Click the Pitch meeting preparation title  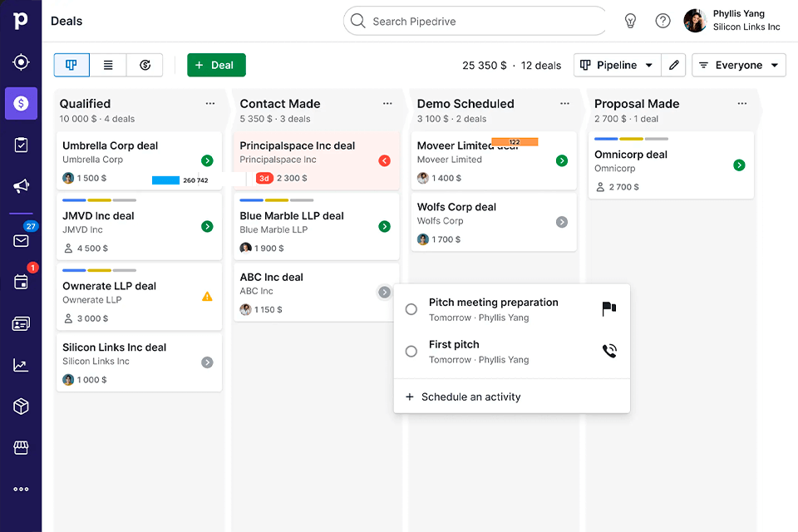coord(493,303)
